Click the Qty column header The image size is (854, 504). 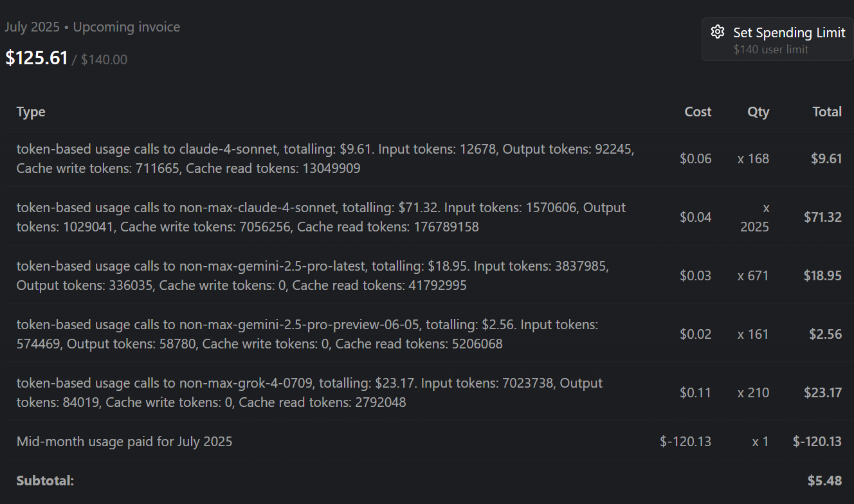[x=758, y=112]
